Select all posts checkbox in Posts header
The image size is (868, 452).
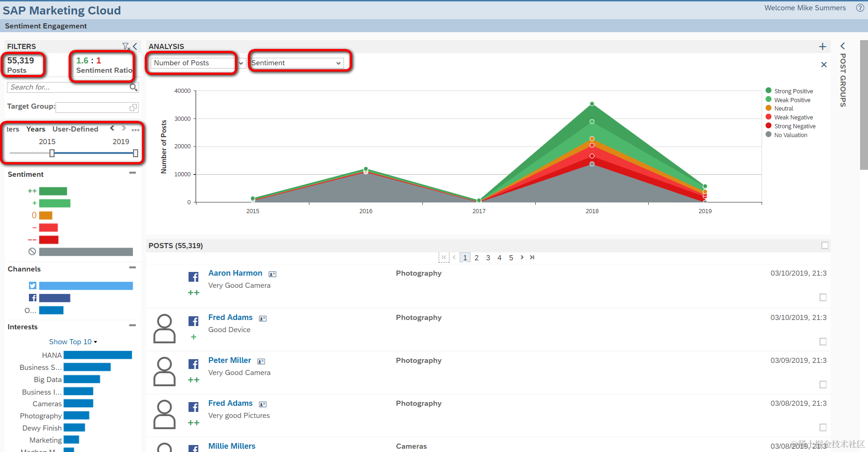[825, 245]
